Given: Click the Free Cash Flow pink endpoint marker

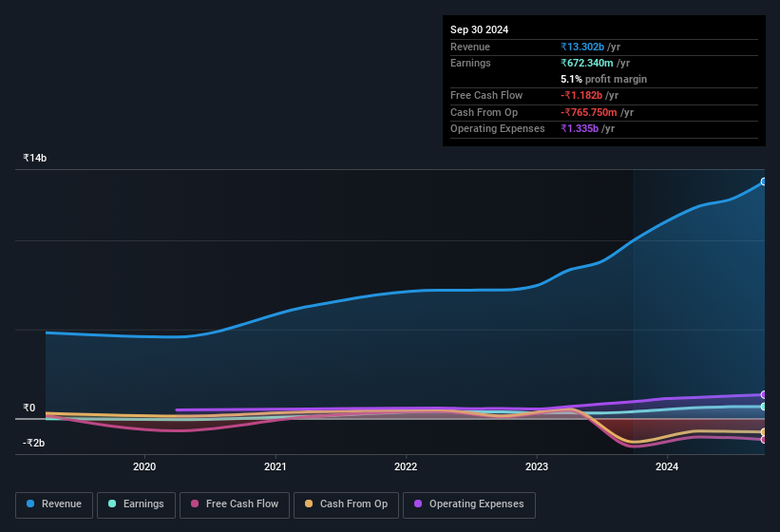Looking at the screenshot, I should (x=764, y=440).
